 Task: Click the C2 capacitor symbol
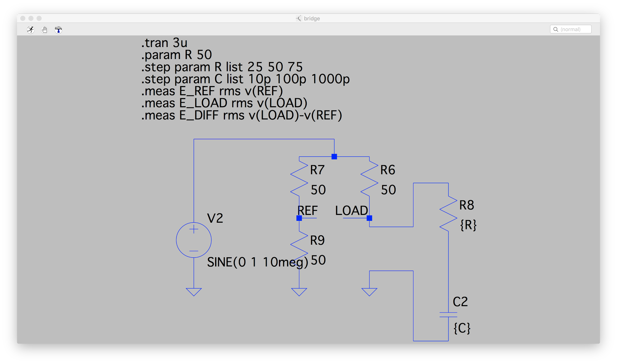pos(448,315)
